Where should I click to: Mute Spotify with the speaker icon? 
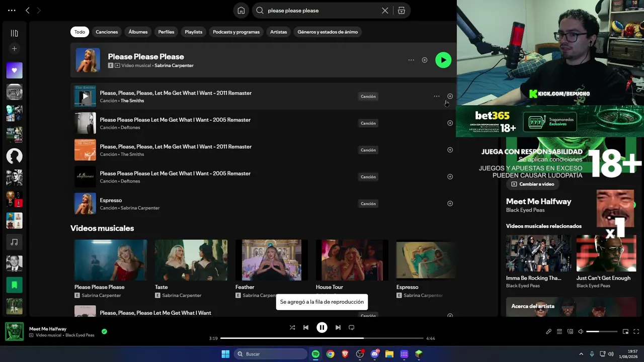(x=581, y=332)
